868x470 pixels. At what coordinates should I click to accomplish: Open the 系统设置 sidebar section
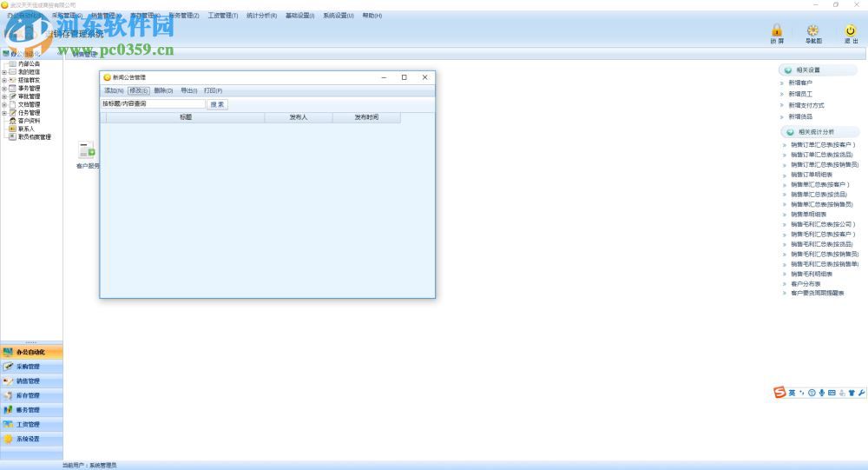pyautogui.click(x=31, y=439)
